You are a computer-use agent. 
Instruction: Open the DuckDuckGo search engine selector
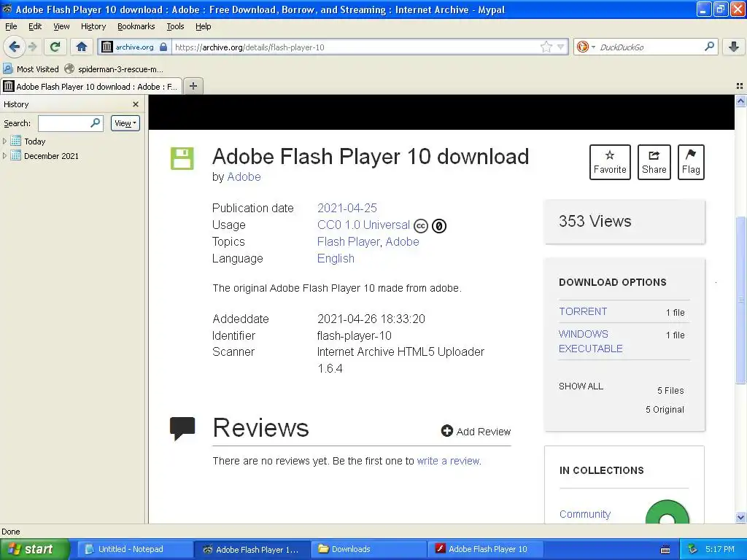pos(586,47)
